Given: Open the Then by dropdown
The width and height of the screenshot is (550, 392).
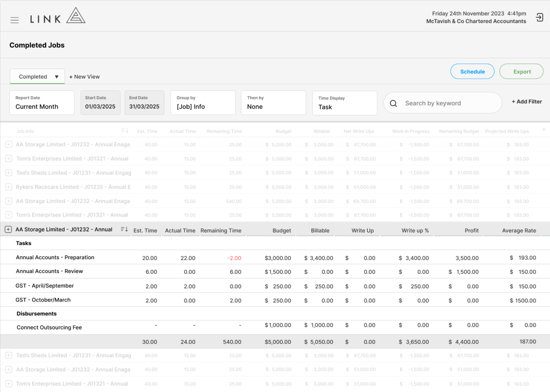Looking at the screenshot, I should click(273, 103).
